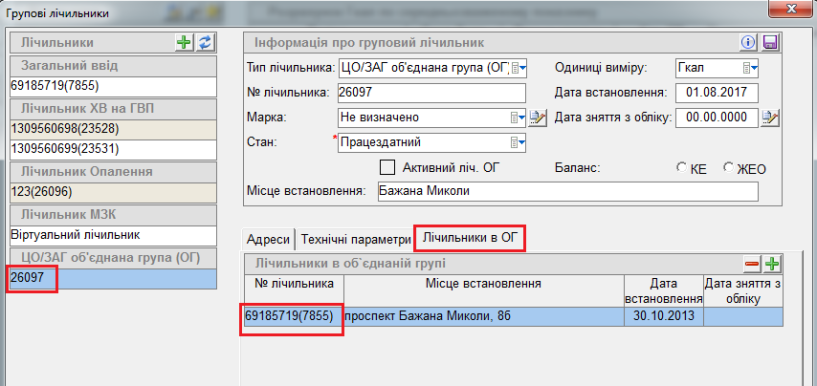
Task: Toggle the Активний ліч. ОГ checkbox
Action: [x=388, y=168]
